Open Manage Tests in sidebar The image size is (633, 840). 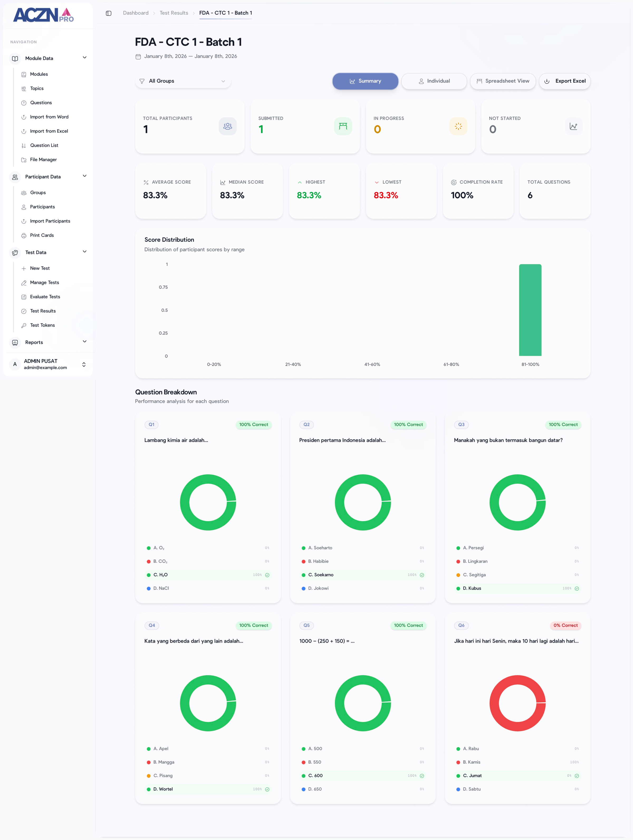tap(44, 283)
